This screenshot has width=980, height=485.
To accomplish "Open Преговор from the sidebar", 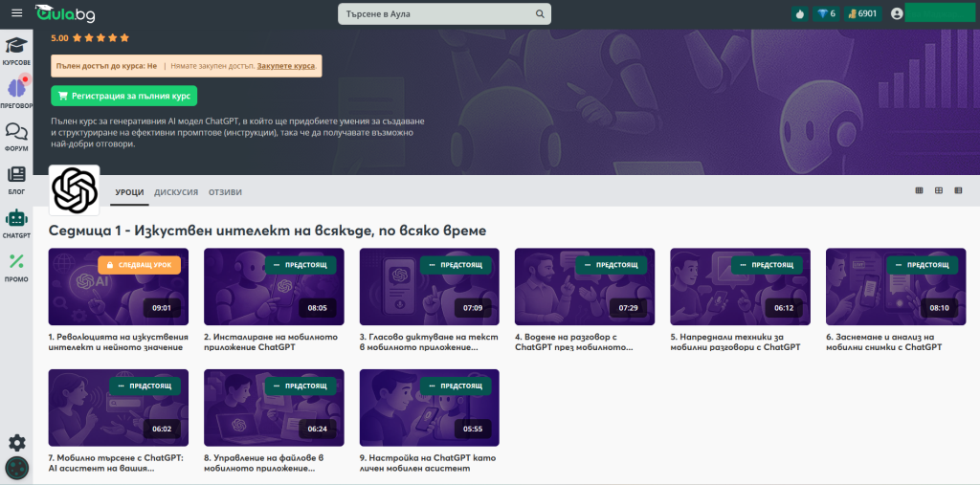I will tap(16, 93).
